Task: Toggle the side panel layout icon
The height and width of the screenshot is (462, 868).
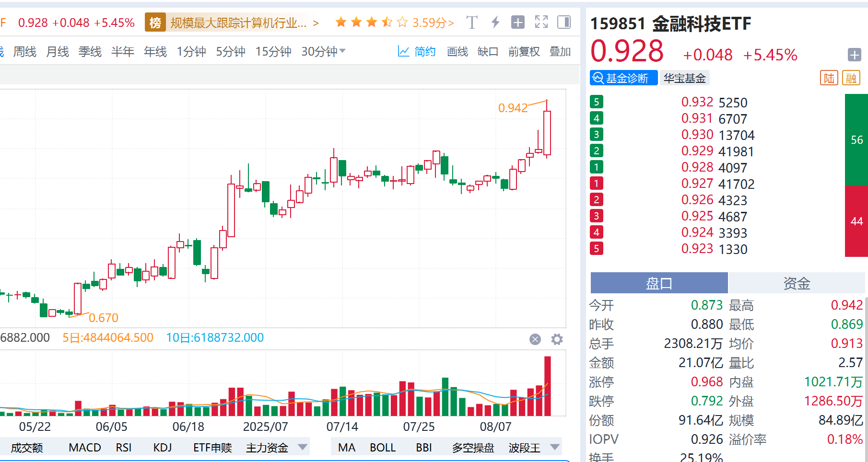Action: tap(564, 22)
